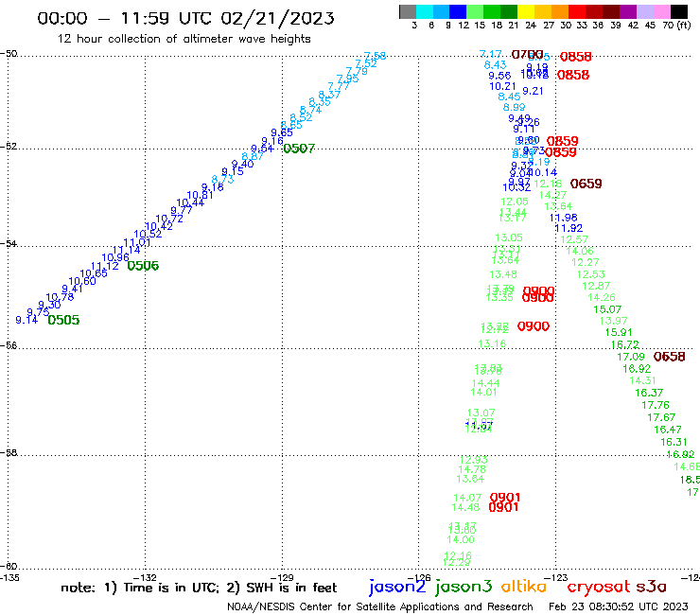Click the yellow 24 ft legend swatch
Screen dimensions: 700x615
(x=526, y=11)
